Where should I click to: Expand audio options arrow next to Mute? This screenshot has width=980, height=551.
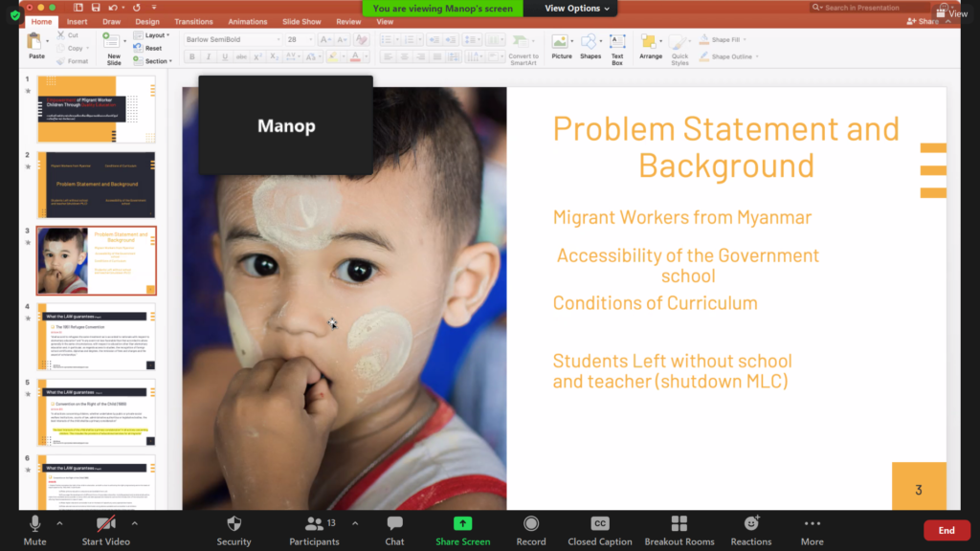pos(59,523)
